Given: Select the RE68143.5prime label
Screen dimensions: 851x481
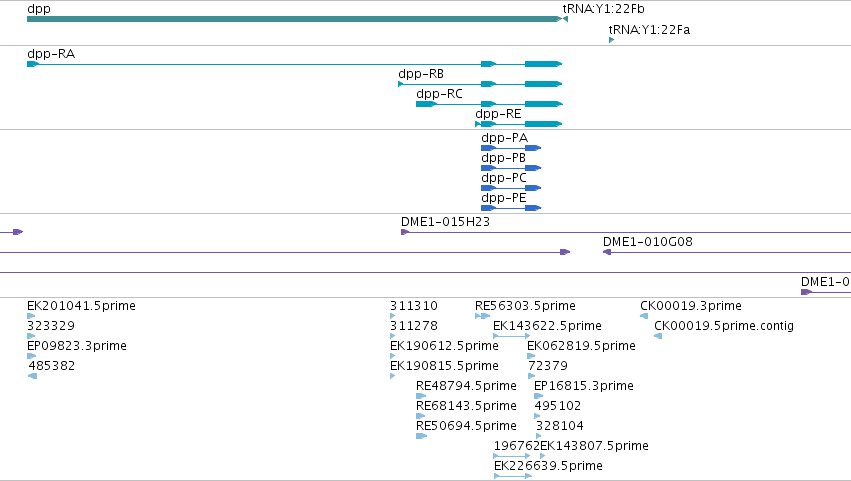Looking at the screenshot, I should (x=466, y=406).
